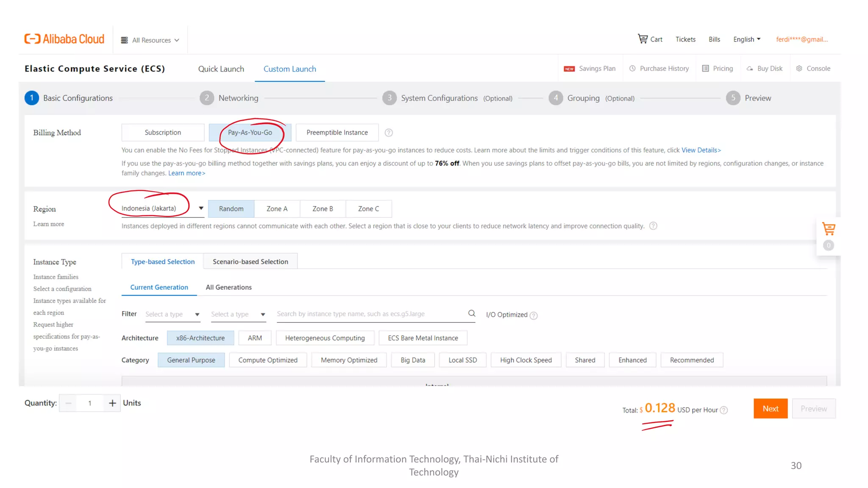
Task: Click the Cart icon in header
Action: click(x=643, y=39)
